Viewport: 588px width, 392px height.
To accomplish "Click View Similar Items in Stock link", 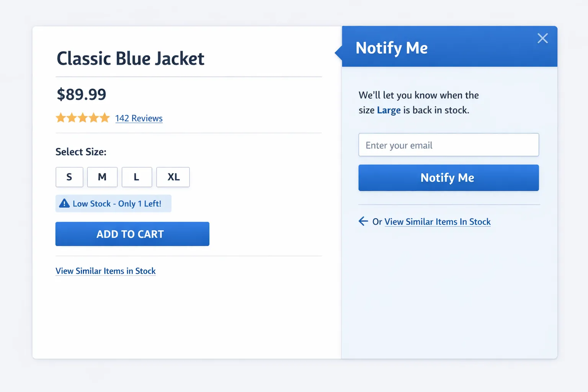I will point(106,271).
